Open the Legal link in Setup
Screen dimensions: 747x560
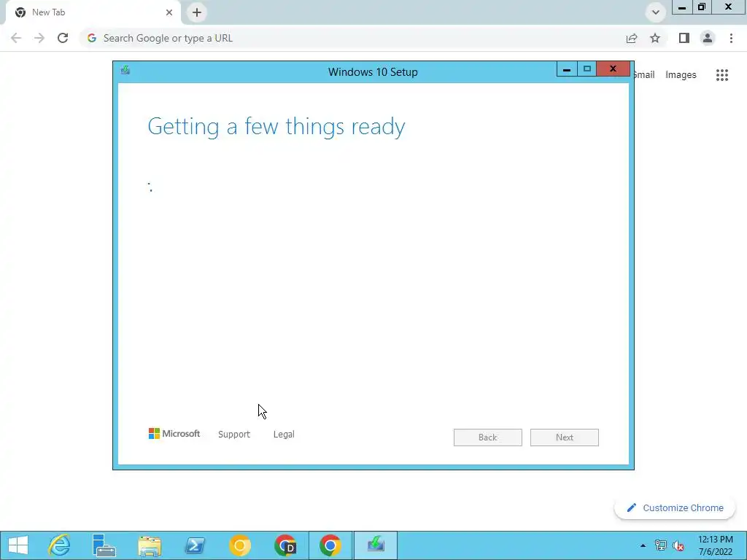point(284,435)
